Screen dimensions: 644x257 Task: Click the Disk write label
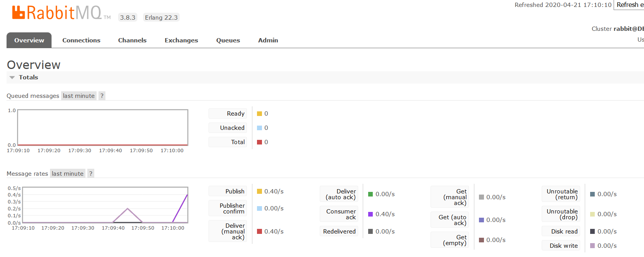point(561,246)
